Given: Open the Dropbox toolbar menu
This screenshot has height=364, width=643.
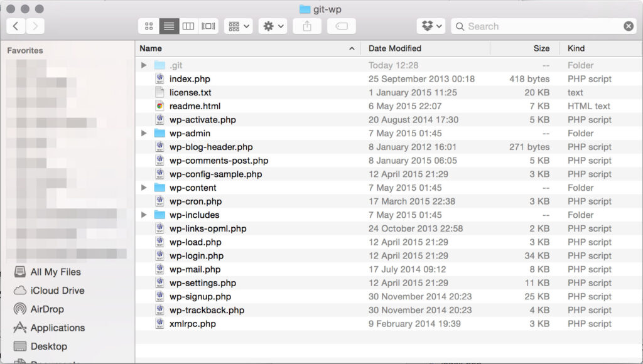Looking at the screenshot, I should (431, 26).
